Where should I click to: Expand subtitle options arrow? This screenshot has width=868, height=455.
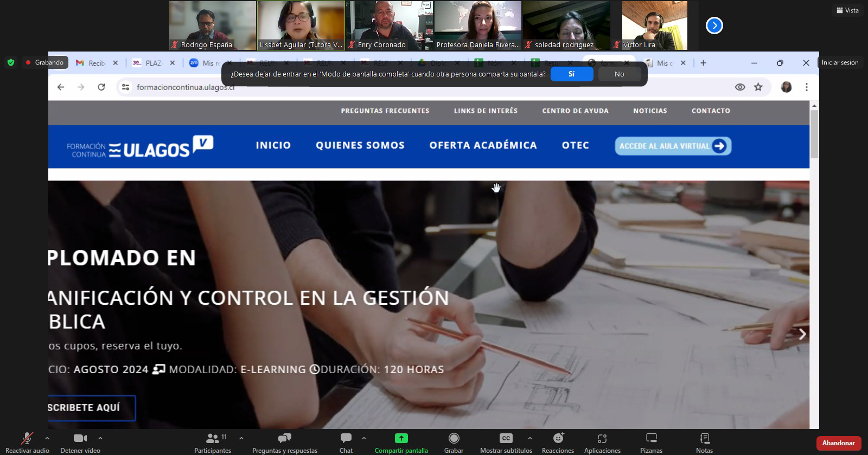529,438
